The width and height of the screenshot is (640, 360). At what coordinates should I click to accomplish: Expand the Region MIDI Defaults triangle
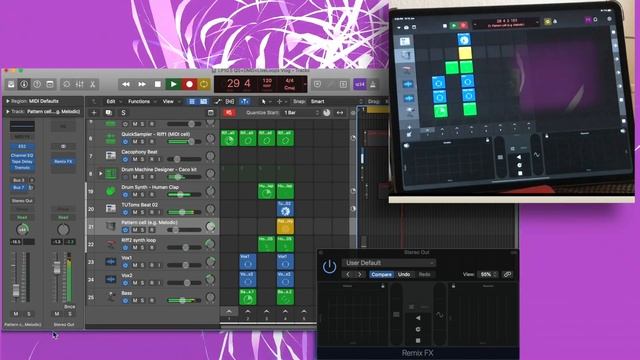click(8, 101)
